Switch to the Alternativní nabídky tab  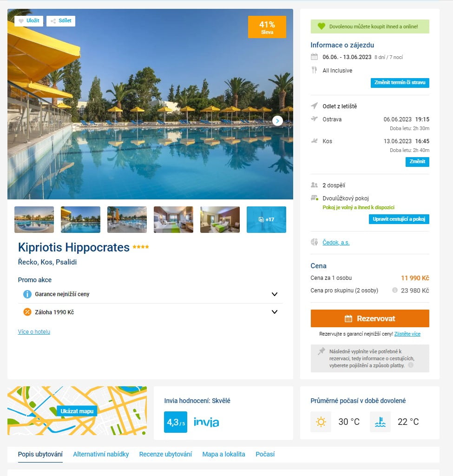click(x=101, y=454)
